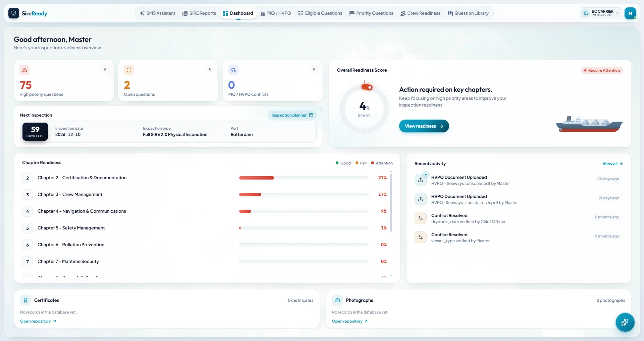
Task: Click the Rotterdam port value
Action: coord(241,135)
